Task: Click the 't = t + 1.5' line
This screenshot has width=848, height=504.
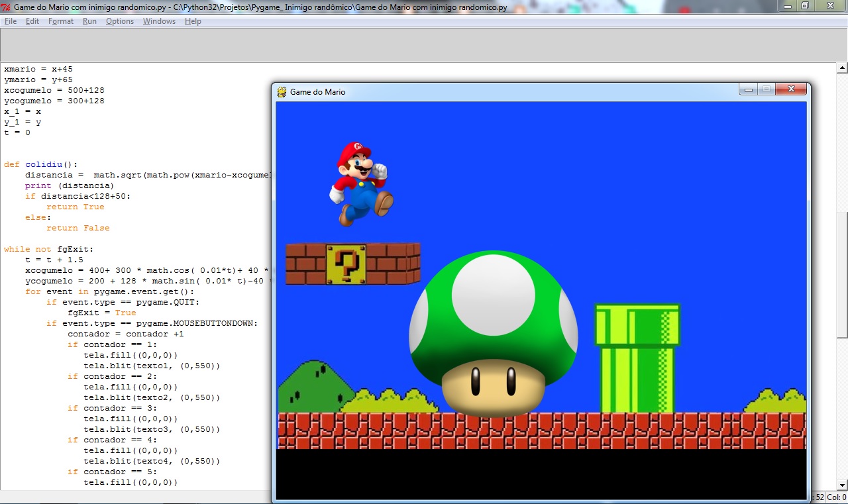Action: [54, 260]
